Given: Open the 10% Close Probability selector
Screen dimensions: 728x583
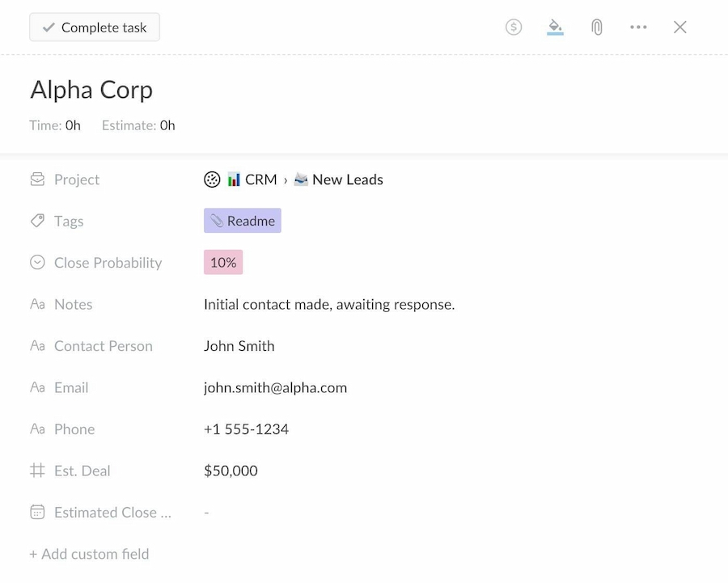Looking at the screenshot, I should tap(222, 262).
